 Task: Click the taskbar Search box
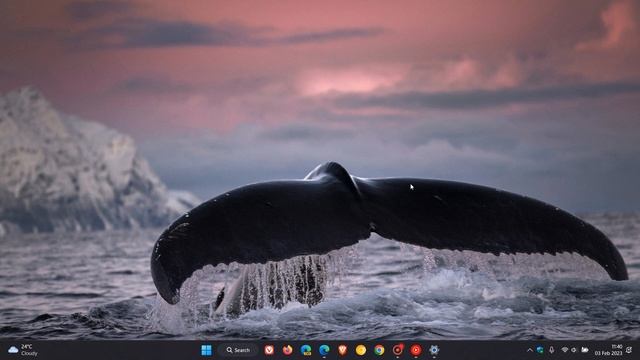pyautogui.click(x=238, y=350)
